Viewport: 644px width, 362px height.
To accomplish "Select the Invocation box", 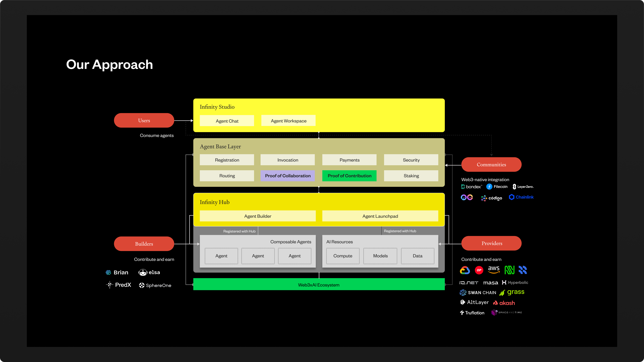I will coord(288,160).
